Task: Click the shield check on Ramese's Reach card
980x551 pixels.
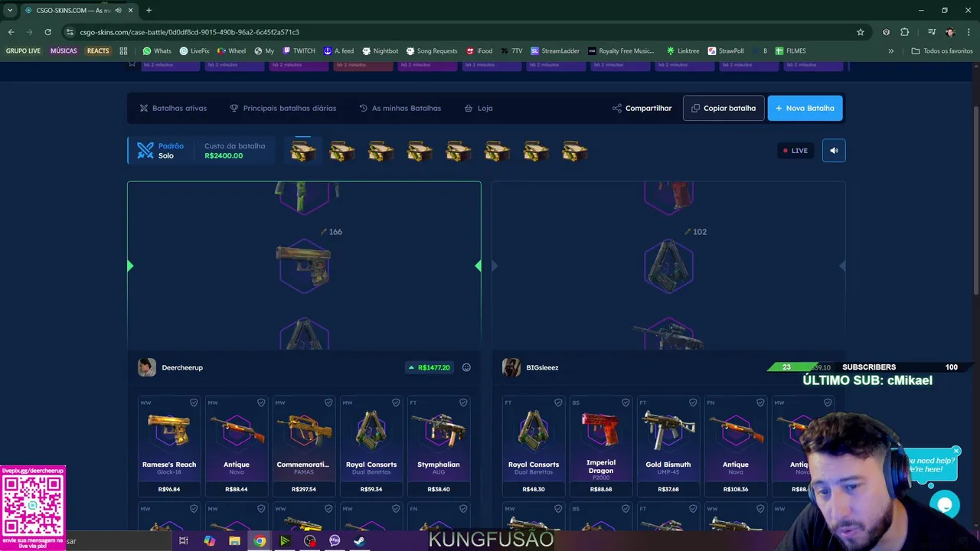Action: click(x=194, y=403)
